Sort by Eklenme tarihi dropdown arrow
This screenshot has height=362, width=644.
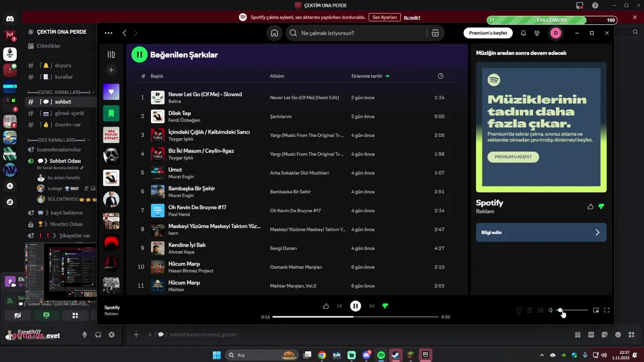pyautogui.click(x=387, y=76)
